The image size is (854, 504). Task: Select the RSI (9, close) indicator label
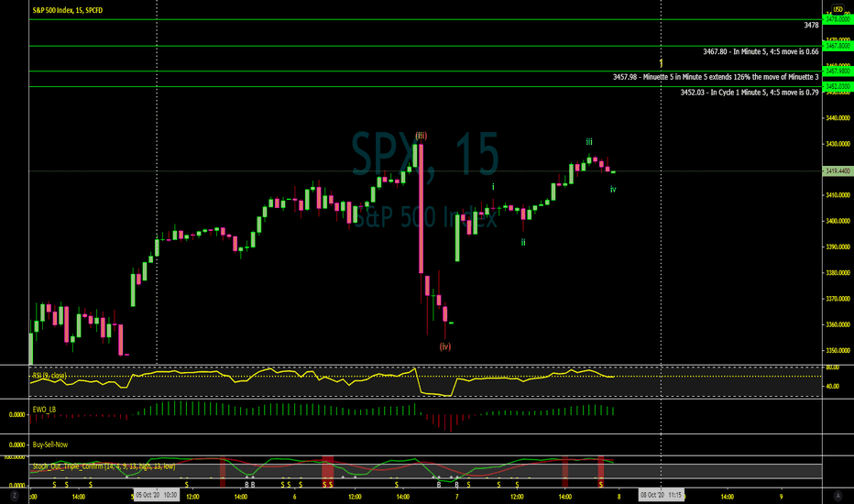click(49, 376)
